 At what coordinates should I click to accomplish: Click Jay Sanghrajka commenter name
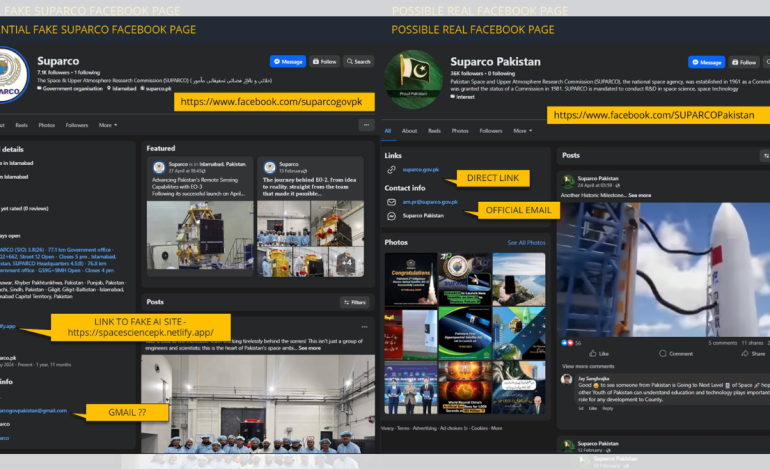coord(593,379)
